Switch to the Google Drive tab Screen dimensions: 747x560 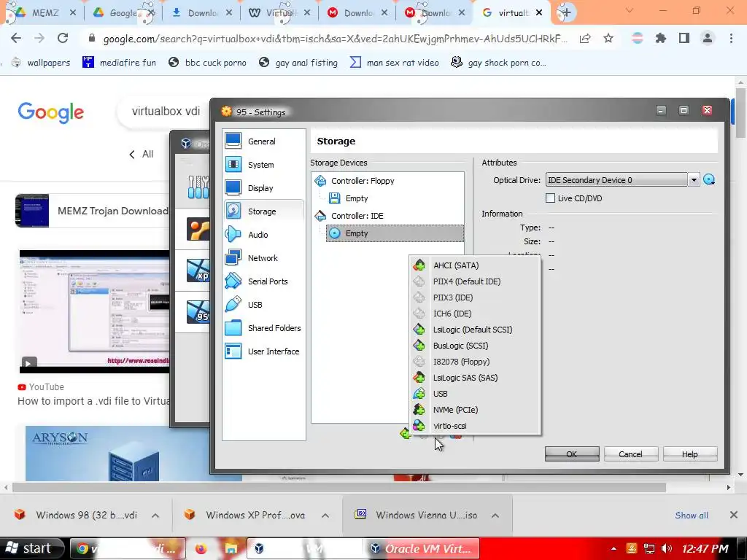pyautogui.click(x=123, y=13)
